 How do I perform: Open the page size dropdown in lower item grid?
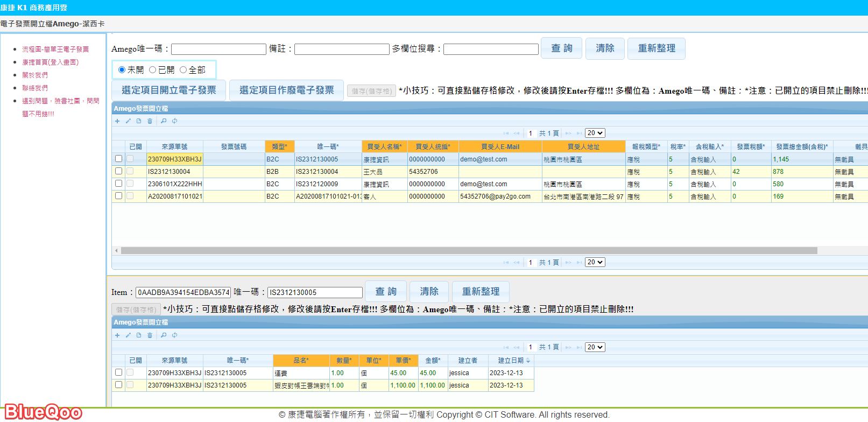(595, 347)
